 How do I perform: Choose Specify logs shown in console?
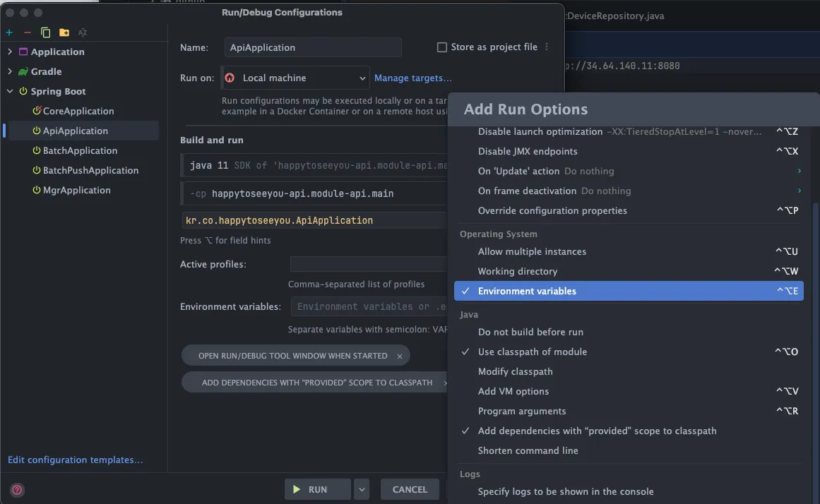point(629,491)
